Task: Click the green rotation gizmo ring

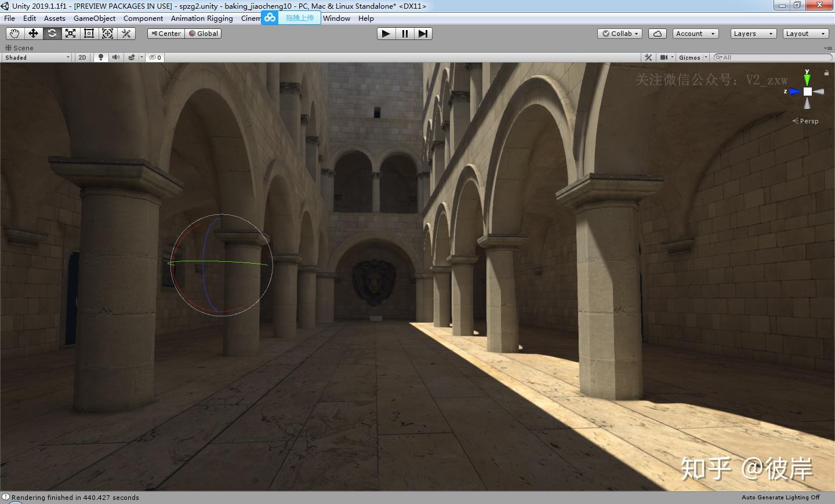Action: coord(219,262)
